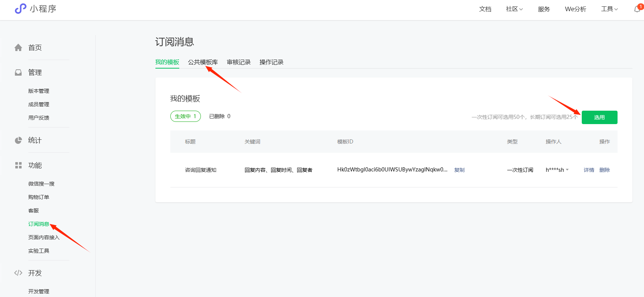This screenshot has height=297, width=644.
Task: Go to 版本管理 in sidebar
Action: pyautogui.click(x=39, y=91)
